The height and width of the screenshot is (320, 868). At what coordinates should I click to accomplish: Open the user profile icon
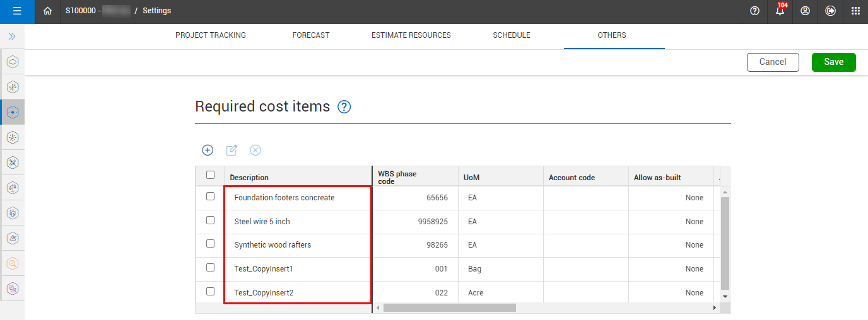point(805,11)
